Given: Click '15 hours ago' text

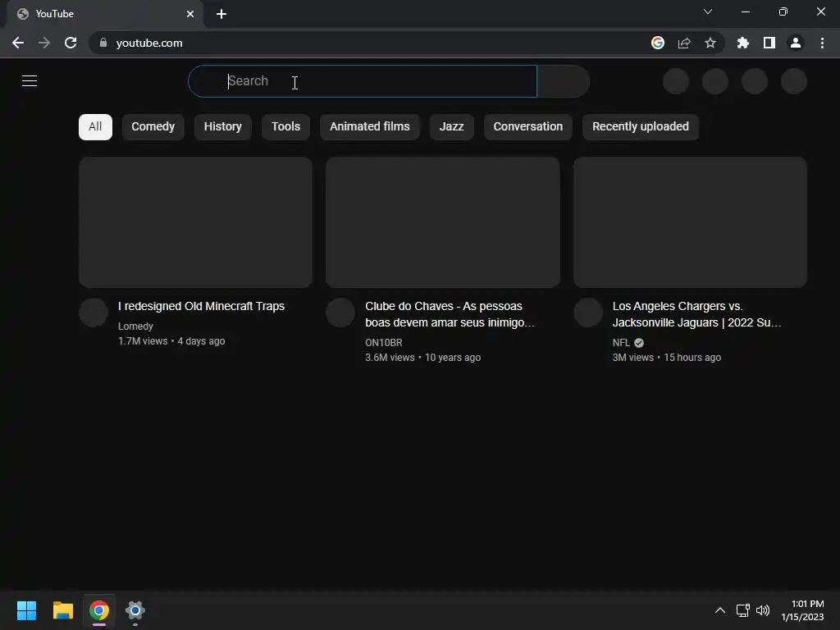Looking at the screenshot, I should point(692,358).
